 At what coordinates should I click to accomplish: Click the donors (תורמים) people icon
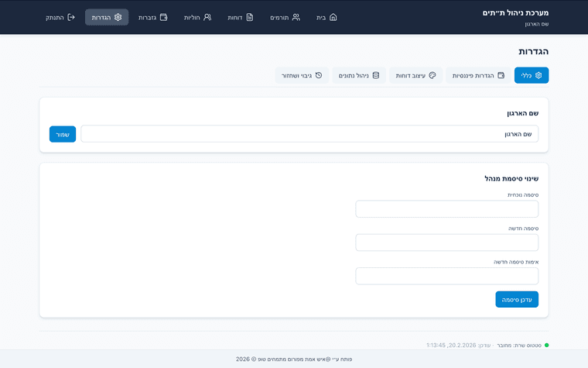296,17
